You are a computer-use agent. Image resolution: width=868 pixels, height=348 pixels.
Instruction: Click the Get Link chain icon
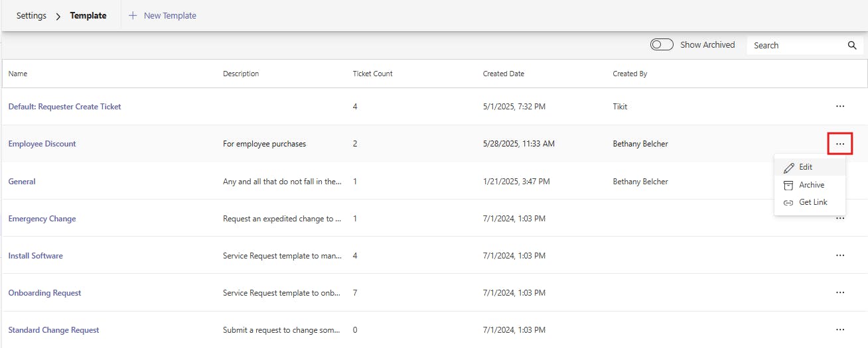[x=788, y=203]
